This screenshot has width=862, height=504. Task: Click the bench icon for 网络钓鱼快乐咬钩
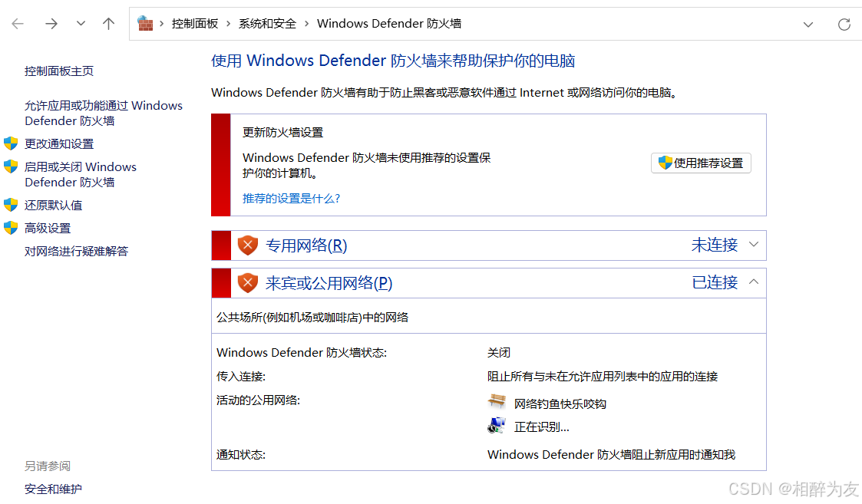497,401
